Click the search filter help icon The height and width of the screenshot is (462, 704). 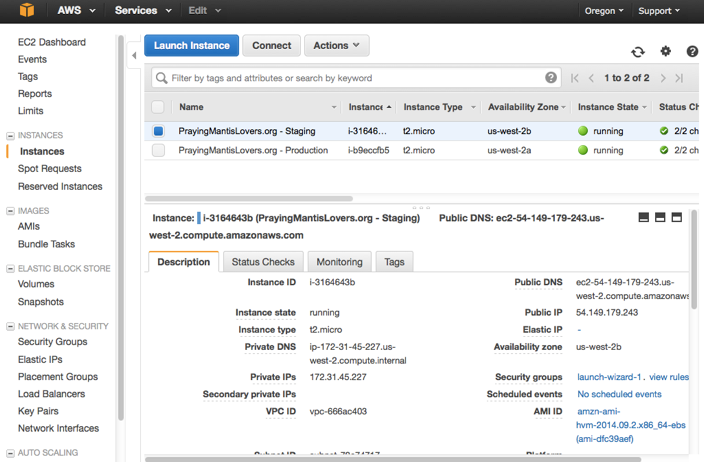pyautogui.click(x=551, y=78)
